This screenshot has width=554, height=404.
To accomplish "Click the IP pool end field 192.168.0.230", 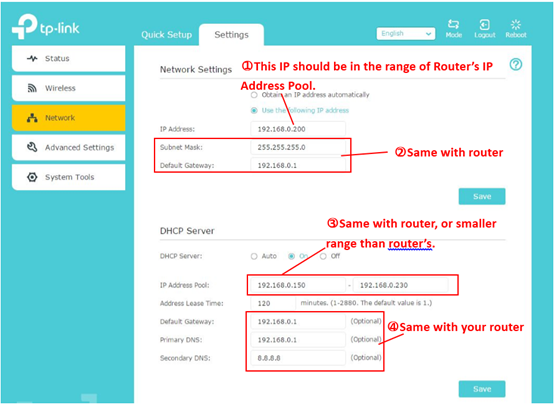I will pos(401,285).
